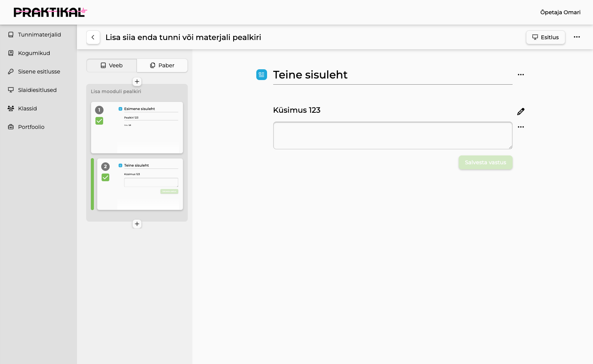Edit the Lisa mooduli pealkiri field
Viewport: 593px width, 364px height.
pyautogui.click(x=116, y=92)
